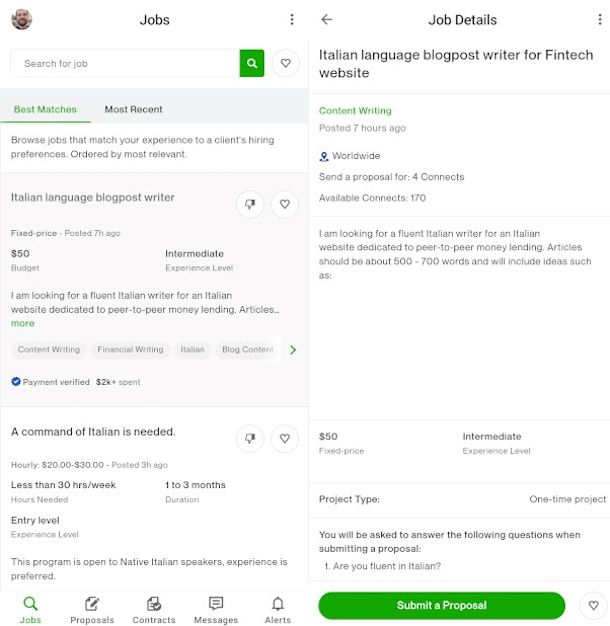Viewport: 610px width, 626px height.
Task: Open saved jobs heart next to search
Action: (285, 63)
